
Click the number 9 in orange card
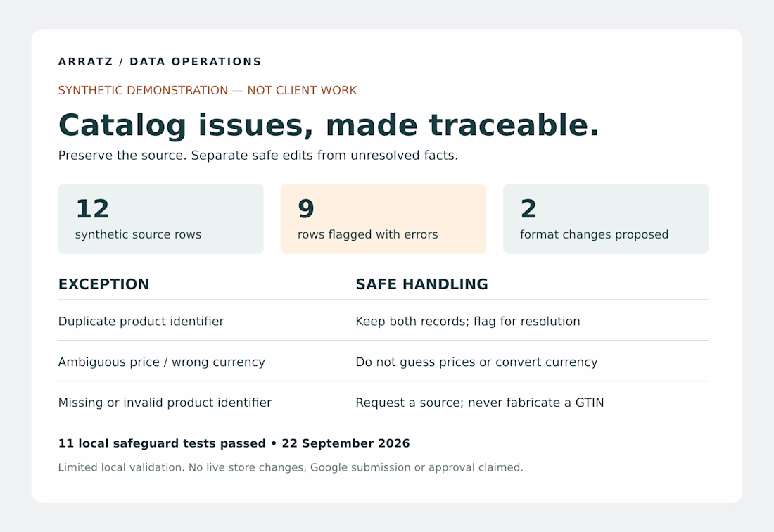point(306,209)
